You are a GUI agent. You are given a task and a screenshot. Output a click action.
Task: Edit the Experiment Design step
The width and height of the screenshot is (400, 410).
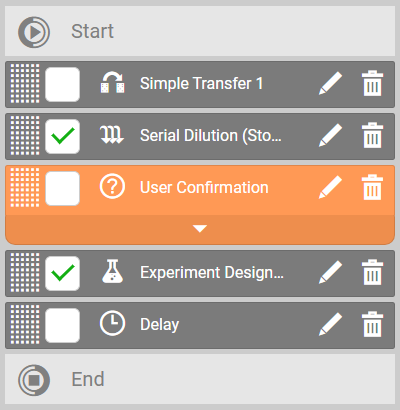330,272
